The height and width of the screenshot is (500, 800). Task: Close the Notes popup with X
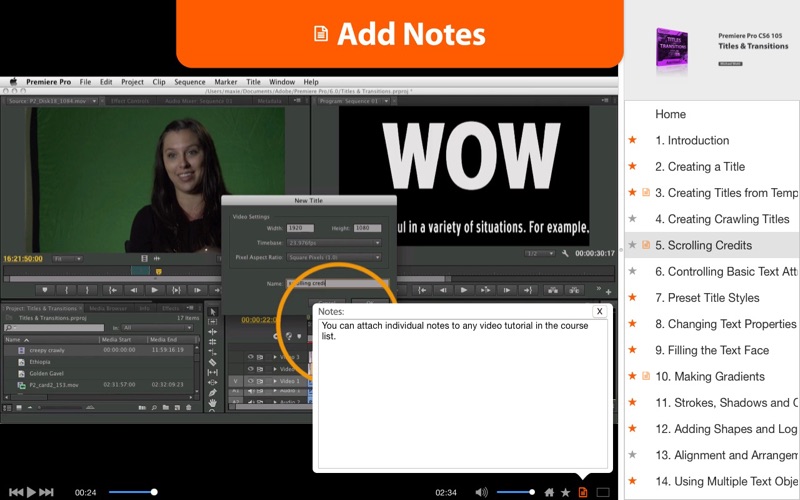(x=599, y=311)
